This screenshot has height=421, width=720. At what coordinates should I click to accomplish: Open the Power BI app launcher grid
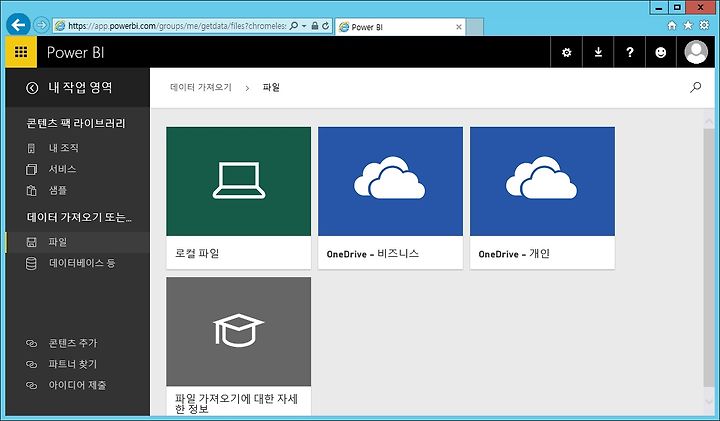click(x=21, y=52)
